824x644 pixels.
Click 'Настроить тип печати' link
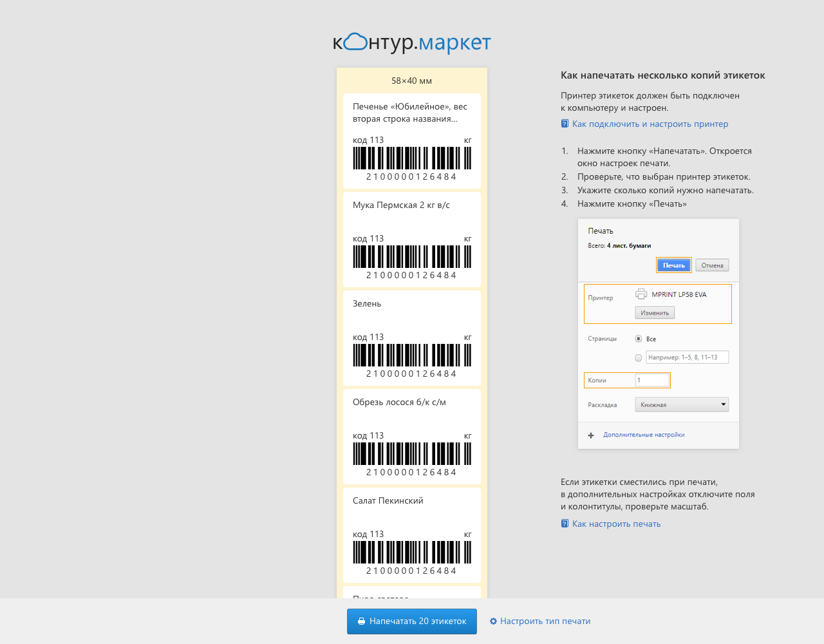tap(545, 621)
